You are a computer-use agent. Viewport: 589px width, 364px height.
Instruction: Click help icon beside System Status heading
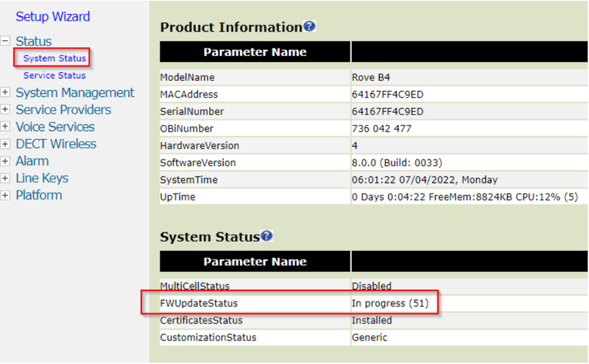point(267,236)
